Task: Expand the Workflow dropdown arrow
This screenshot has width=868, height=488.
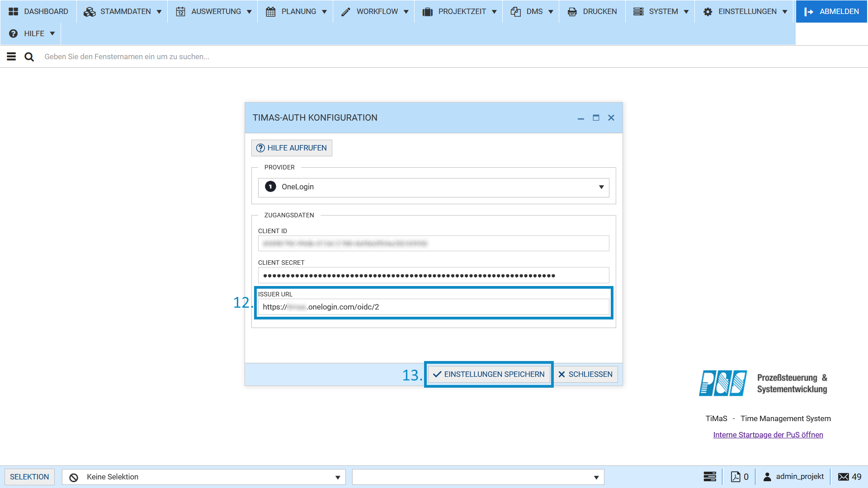Action: 406,12
